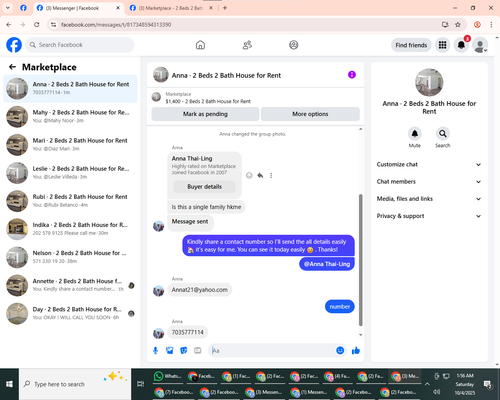Click the browser address bar URL
Screen dimensions: 500x400
coord(116,24)
